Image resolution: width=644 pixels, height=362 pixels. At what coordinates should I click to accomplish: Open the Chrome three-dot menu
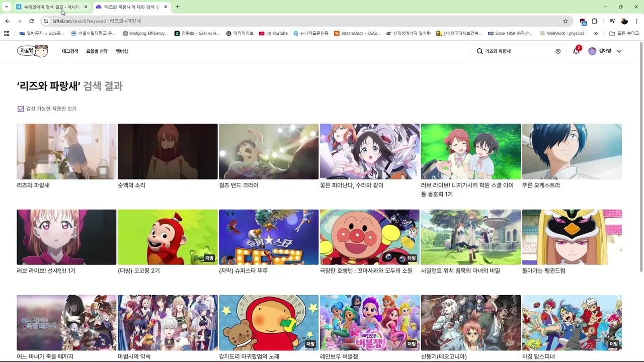coord(636,21)
